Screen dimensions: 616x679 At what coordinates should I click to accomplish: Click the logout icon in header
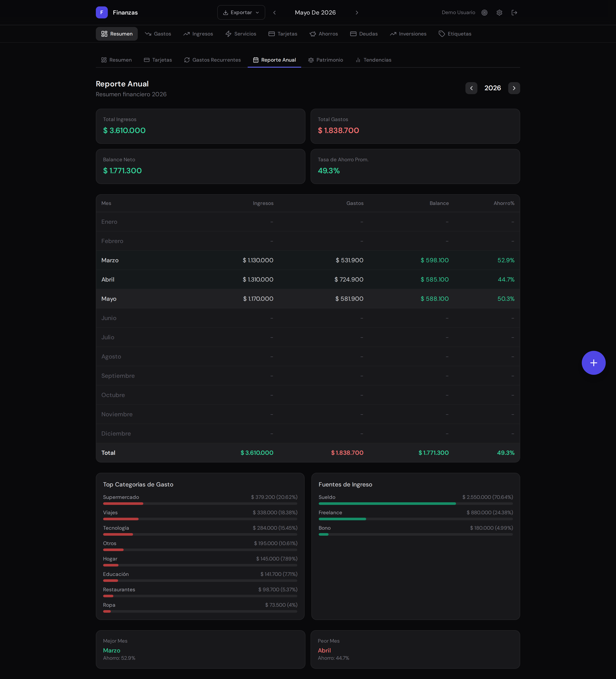point(514,12)
